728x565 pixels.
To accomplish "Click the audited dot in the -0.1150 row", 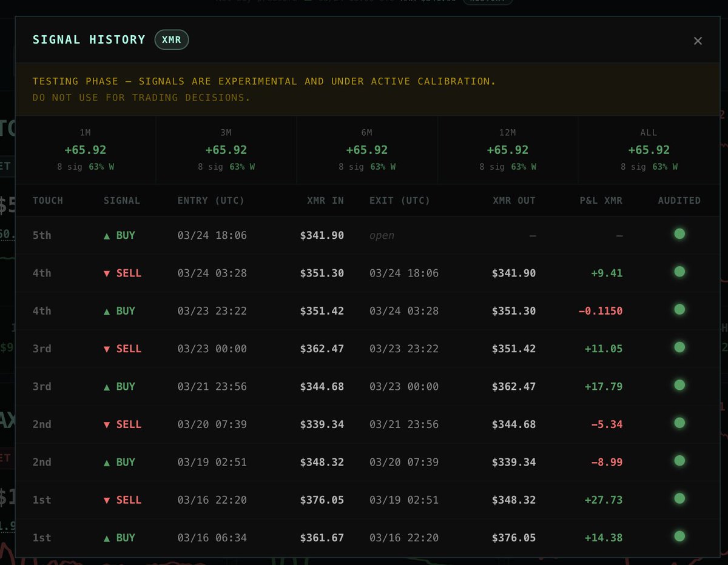I will pos(679,309).
